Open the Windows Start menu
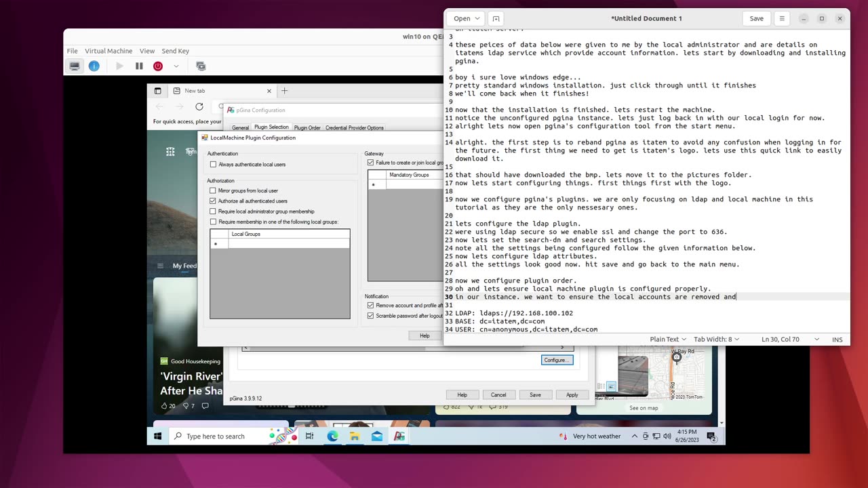This screenshot has height=488, width=868. (x=158, y=436)
